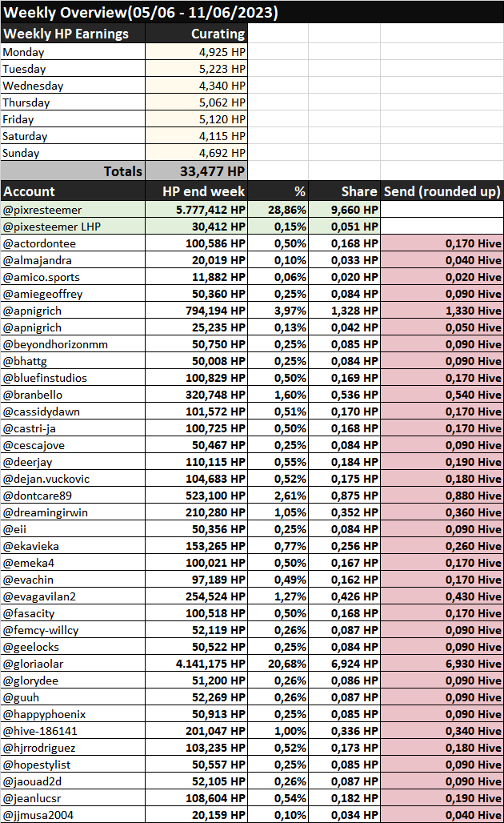Click the @pixesteemer LHP share 0,051 HP
Viewport: 504px width, 823px height.
point(345,227)
